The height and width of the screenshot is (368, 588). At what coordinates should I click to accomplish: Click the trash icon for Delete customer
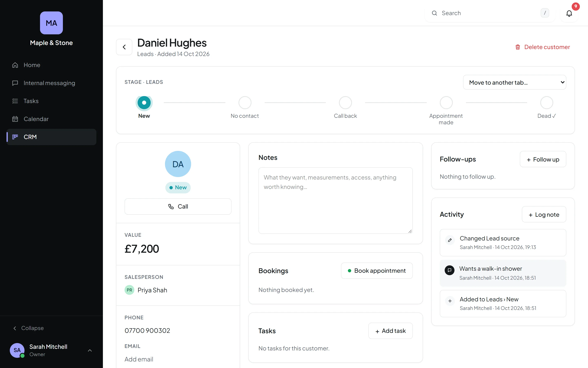coord(518,47)
